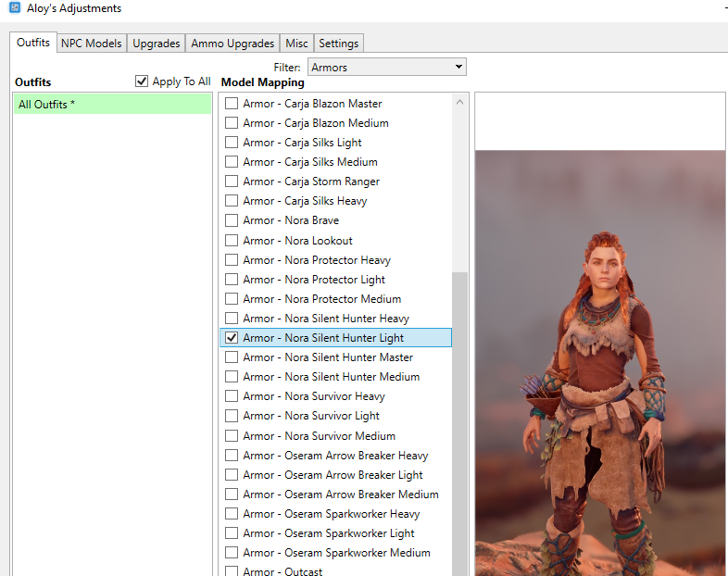
Task: Enable Armor - Carja Silks Light
Action: 232,142
